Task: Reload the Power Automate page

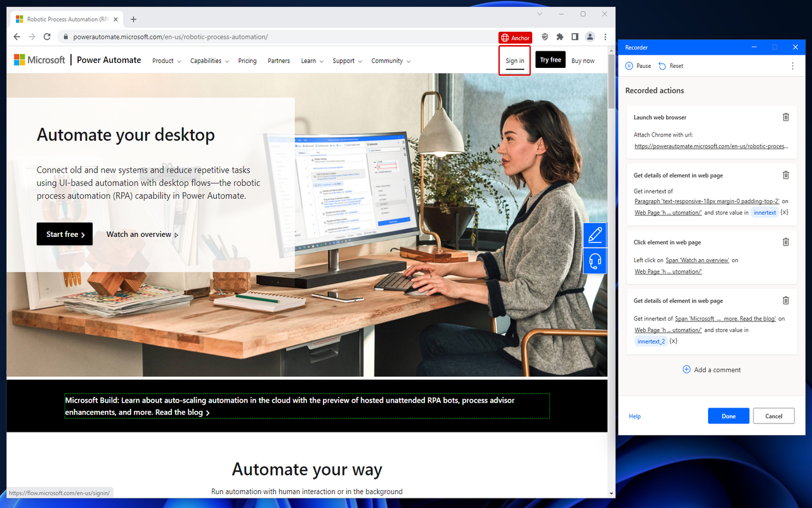Action: [46, 37]
